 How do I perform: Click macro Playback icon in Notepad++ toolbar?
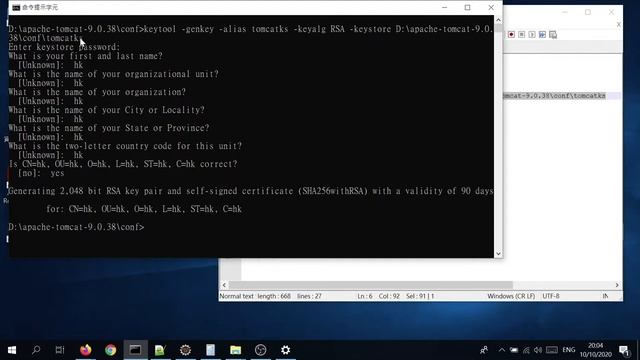[532, 35]
